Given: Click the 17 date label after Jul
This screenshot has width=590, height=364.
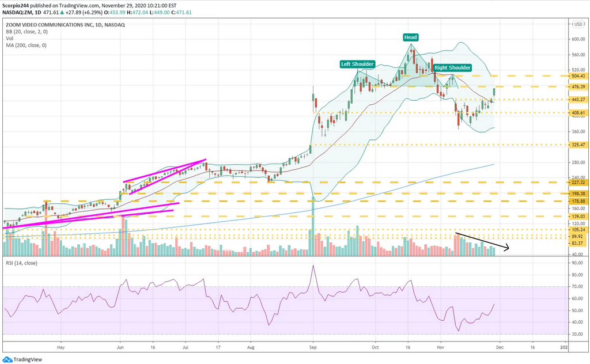Looking at the screenshot, I should click(x=218, y=347).
